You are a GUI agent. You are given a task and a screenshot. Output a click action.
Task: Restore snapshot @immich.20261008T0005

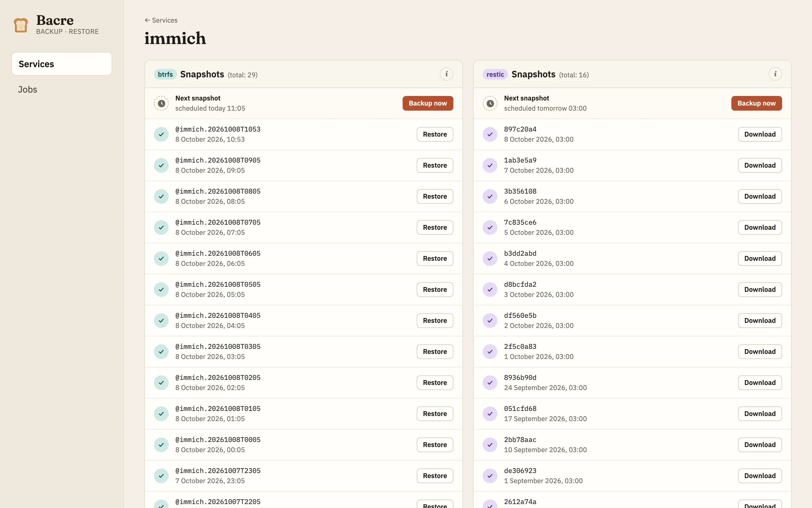[x=435, y=444]
